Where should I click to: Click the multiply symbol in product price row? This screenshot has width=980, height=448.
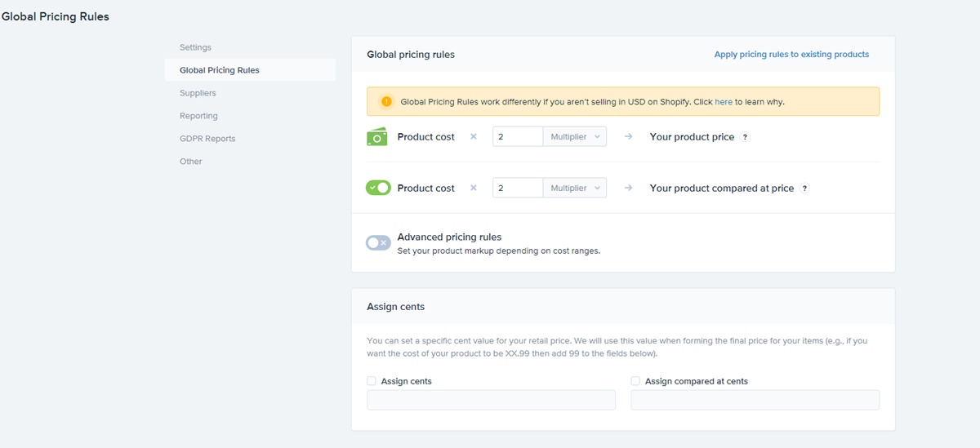click(474, 137)
